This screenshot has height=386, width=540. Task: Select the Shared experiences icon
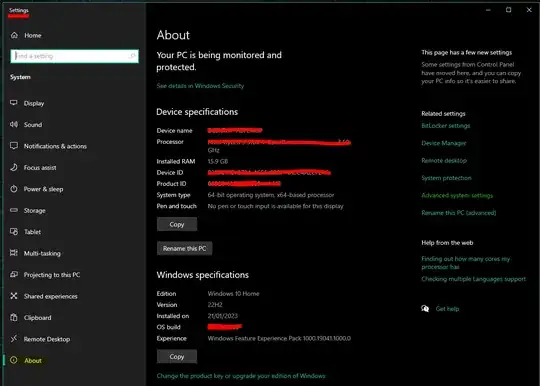pos(14,296)
